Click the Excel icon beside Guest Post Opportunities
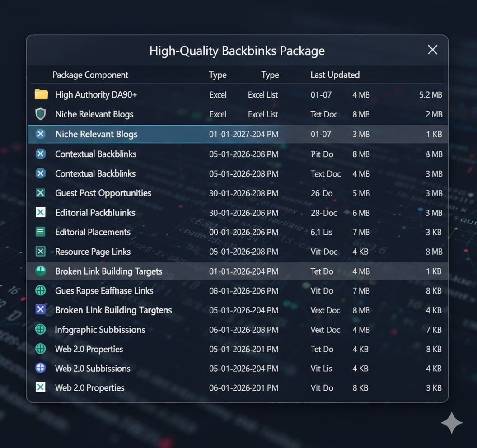The image size is (477, 448). click(41, 193)
